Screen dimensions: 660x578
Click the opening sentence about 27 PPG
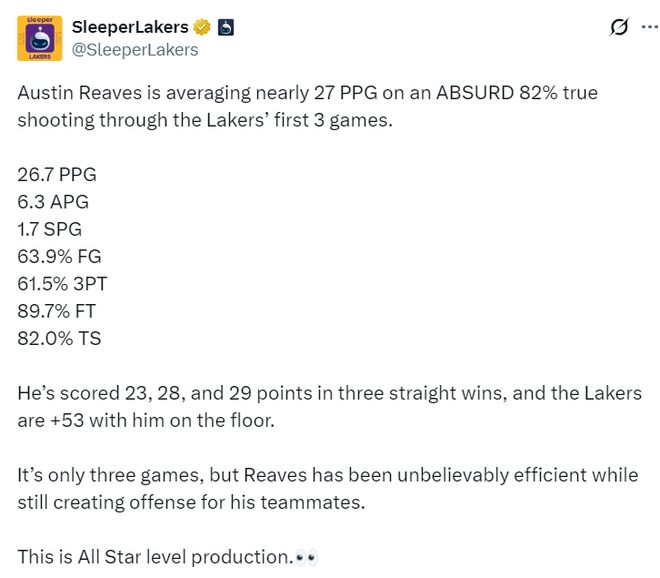308,106
